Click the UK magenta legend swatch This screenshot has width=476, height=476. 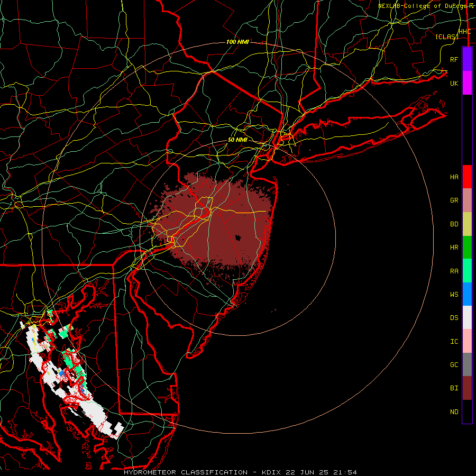[x=467, y=83]
